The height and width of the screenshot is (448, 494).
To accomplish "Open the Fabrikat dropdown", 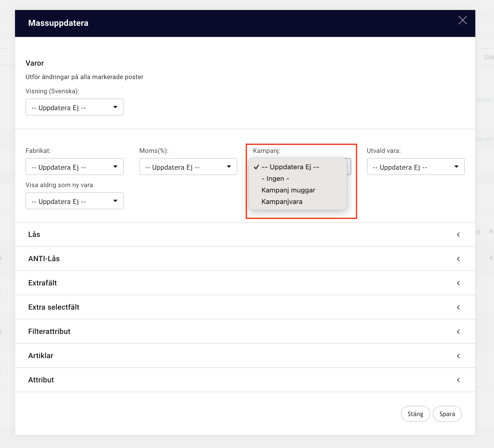I will [x=74, y=167].
